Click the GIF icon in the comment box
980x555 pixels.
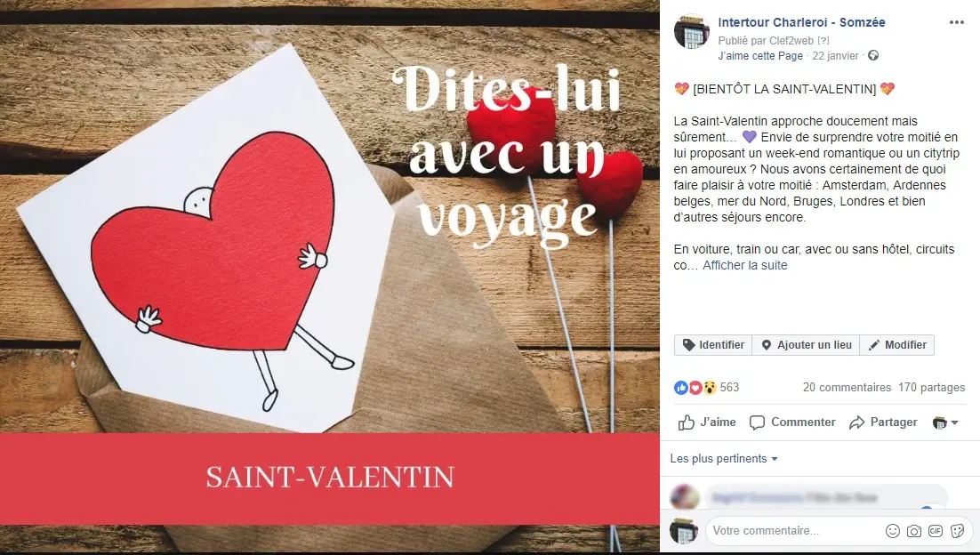click(935, 531)
